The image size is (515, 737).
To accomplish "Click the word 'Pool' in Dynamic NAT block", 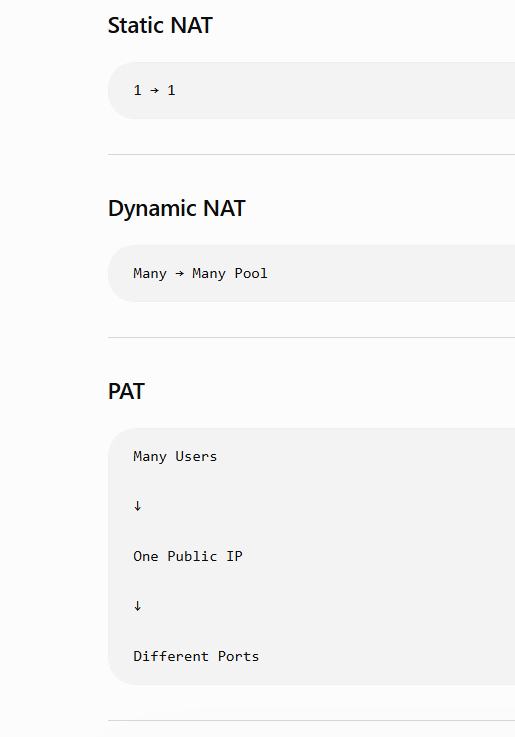I will pyautogui.click(x=251, y=273).
